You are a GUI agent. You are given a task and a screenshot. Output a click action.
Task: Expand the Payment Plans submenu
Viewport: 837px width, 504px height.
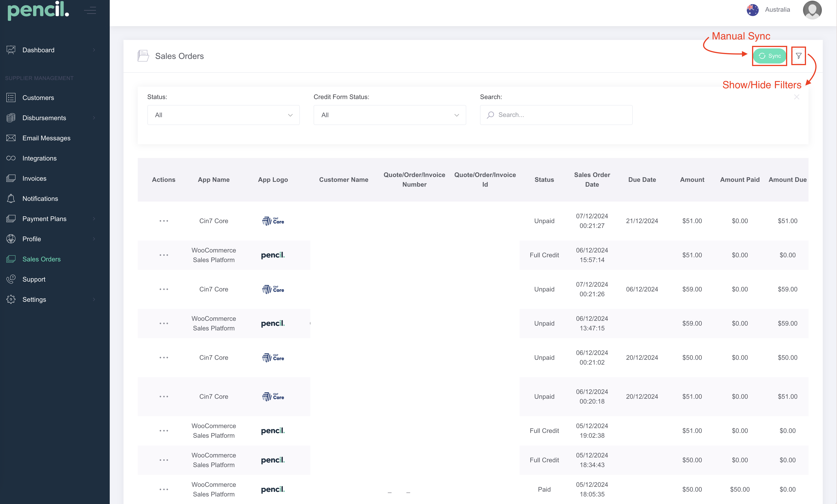pyautogui.click(x=94, y=219)
